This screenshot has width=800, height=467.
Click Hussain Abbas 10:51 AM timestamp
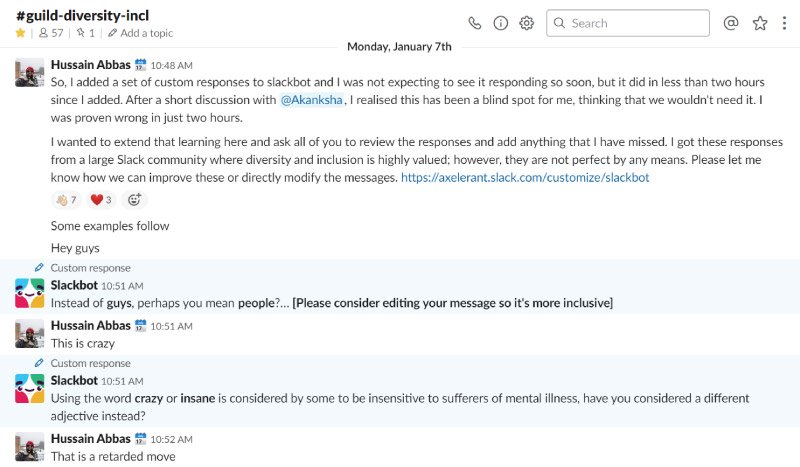(171, 326)
